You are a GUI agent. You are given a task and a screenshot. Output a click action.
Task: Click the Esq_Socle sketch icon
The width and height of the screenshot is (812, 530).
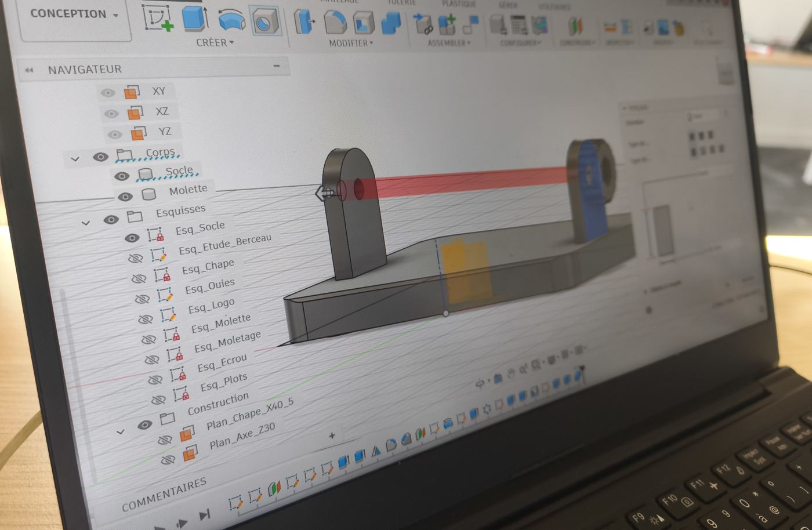[x=155, y=235]
